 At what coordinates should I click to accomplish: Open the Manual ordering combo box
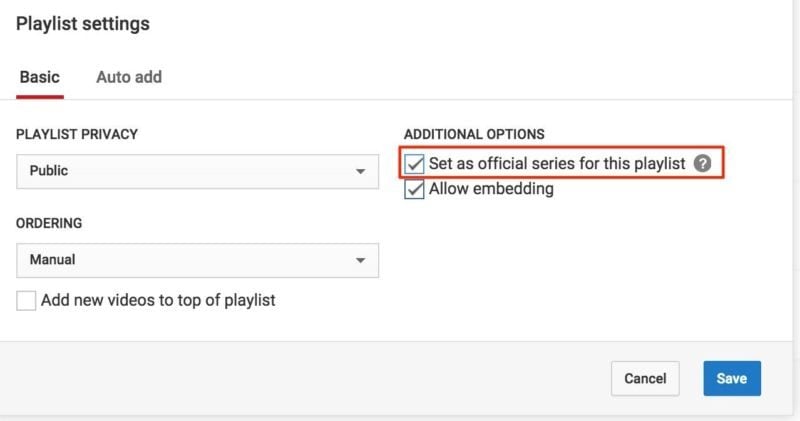pyautogui.click(x=197, y=260)
